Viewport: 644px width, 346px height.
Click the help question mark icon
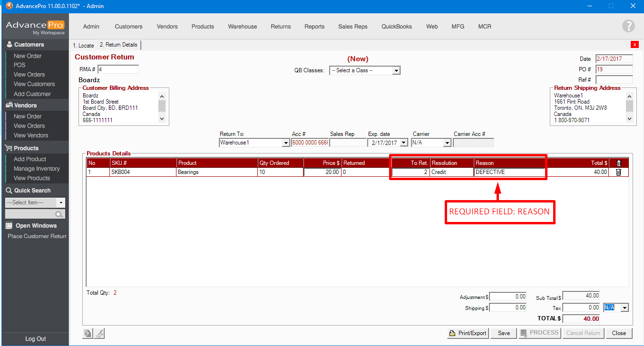coord(628,26)
